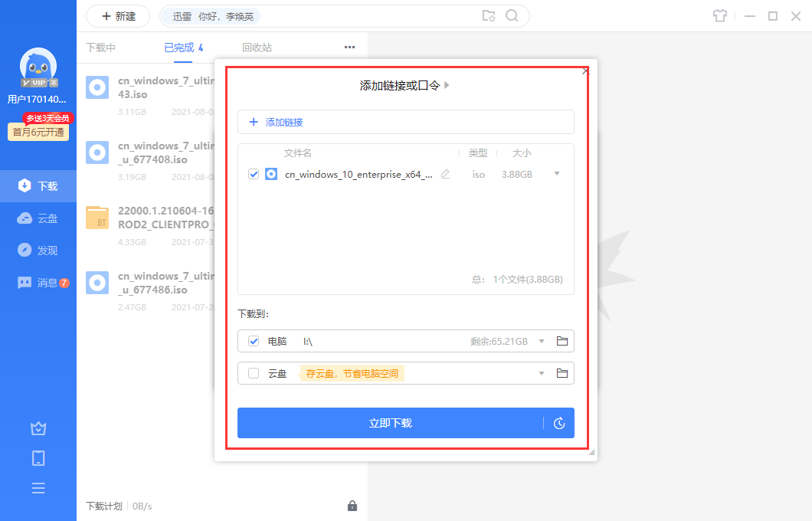
Task: Switch to the 回收站 tab
Action: (x=257, y=48)
